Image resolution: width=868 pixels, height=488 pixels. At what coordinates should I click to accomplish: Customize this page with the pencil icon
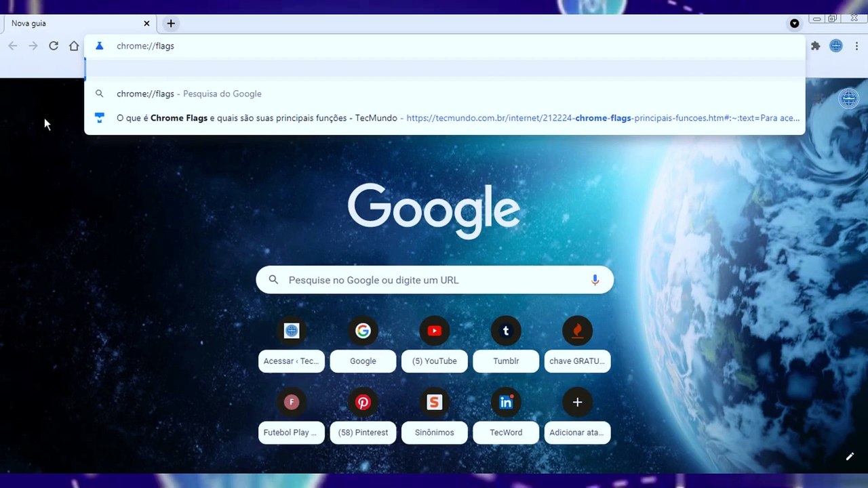point(850,456)
